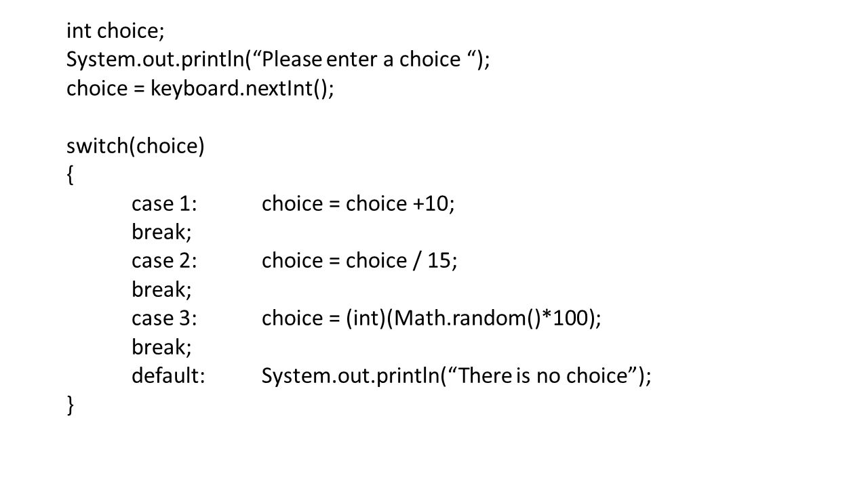Screen dimensions: 868x488
Task: Click the 'choice = choice / 15;' statement
Action: tap(360, 261)
